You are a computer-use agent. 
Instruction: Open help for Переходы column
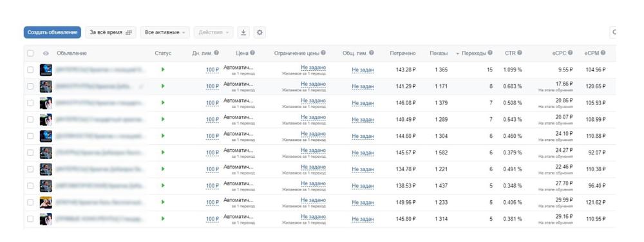pyautogui.click(x=489, y=53)
